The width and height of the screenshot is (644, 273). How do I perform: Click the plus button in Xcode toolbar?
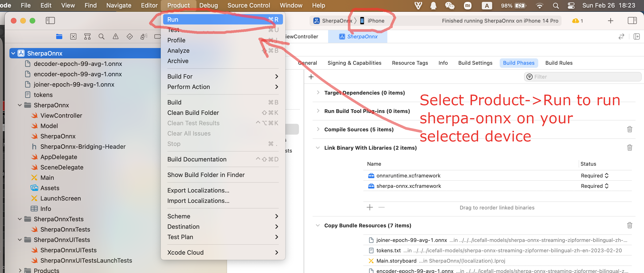click(610, 21)
